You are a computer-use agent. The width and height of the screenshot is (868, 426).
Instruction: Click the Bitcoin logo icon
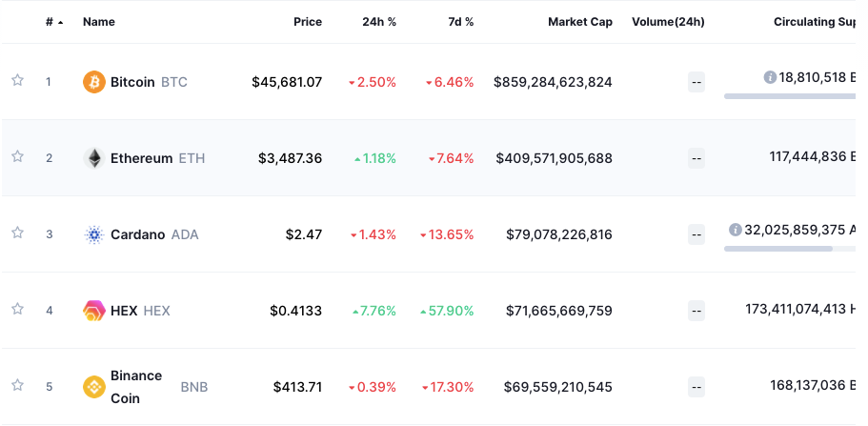click(x=93, y=82)
